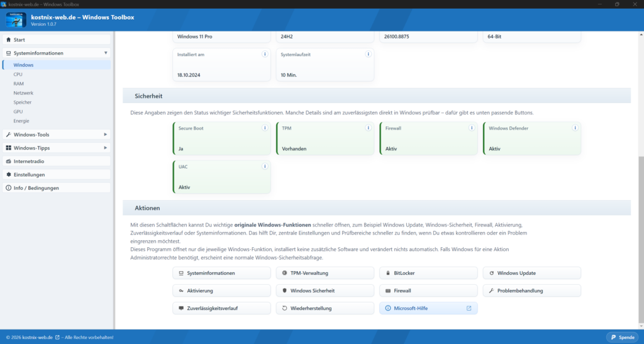Screen dimensions: 644x344
Task: Click the install date 18.10.2024
Action: 189,75
